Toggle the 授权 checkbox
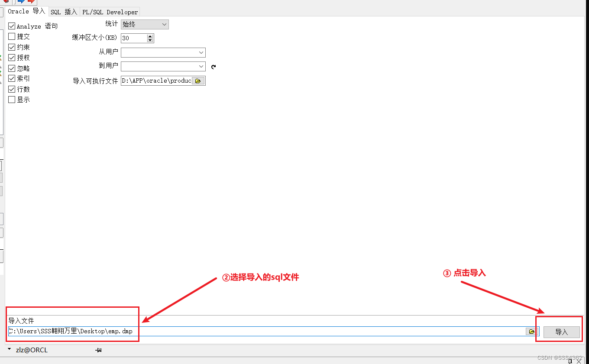589x364 pixels. (x=12, y=58)
